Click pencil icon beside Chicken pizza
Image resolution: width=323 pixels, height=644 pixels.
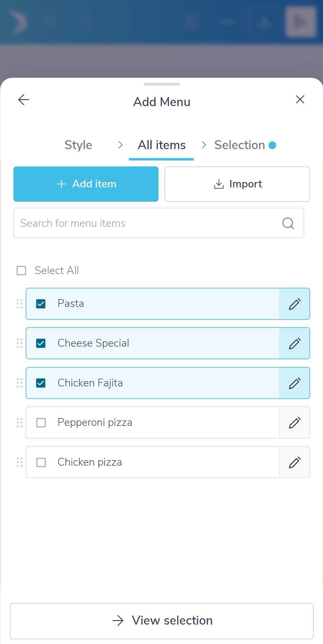295,462
